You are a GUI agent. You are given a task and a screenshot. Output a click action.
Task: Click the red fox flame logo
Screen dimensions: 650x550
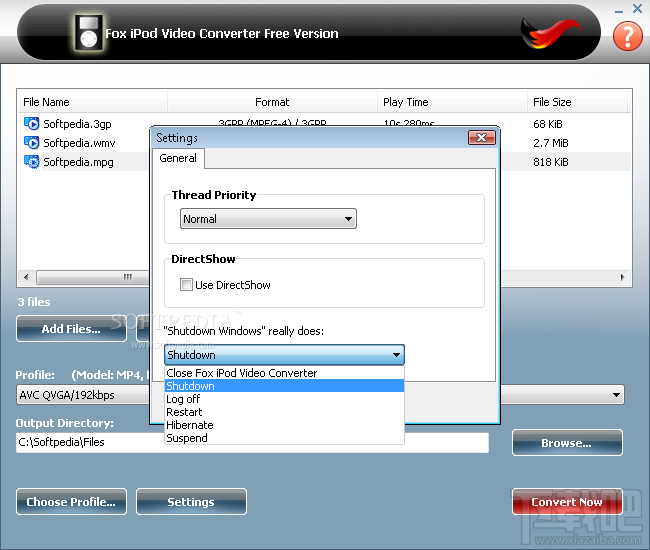point(550,33)
